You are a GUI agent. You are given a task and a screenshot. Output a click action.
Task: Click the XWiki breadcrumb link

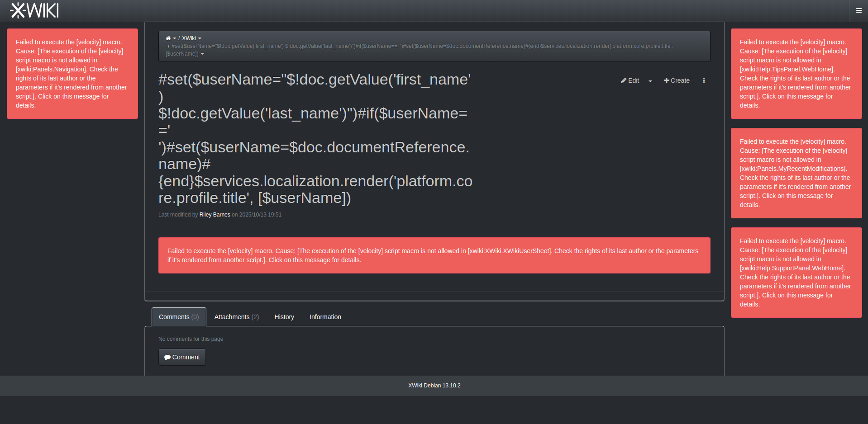click(x=189, y=38)
